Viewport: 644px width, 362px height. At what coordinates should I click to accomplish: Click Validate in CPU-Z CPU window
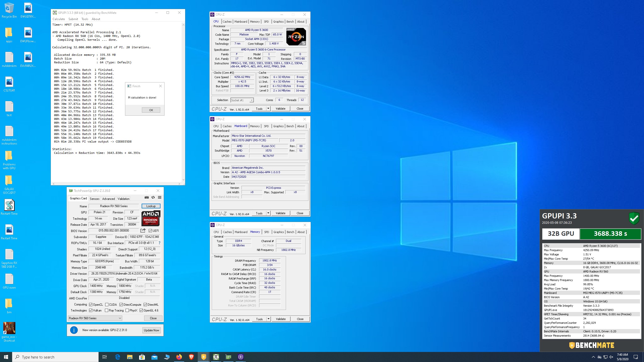tap(280, 109)
